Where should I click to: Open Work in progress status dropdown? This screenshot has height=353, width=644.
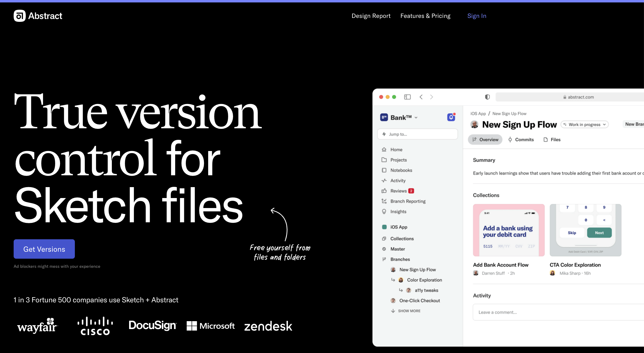(x=585, y=124)
